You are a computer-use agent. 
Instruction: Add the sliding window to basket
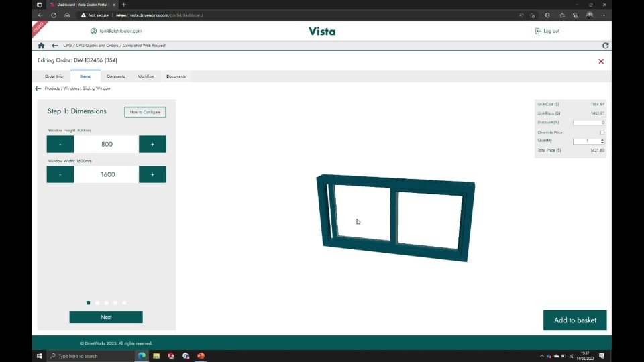click(x=575, y=320)
